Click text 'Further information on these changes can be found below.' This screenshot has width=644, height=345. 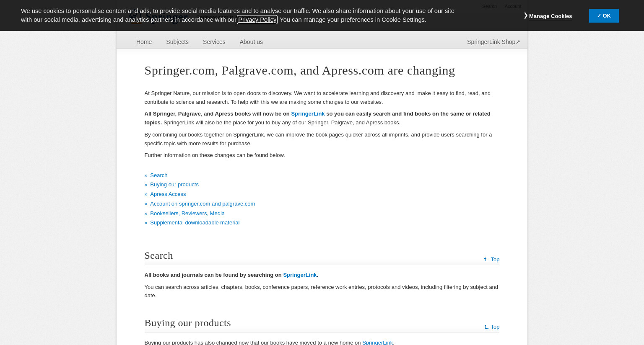click(x=215, y=155)
